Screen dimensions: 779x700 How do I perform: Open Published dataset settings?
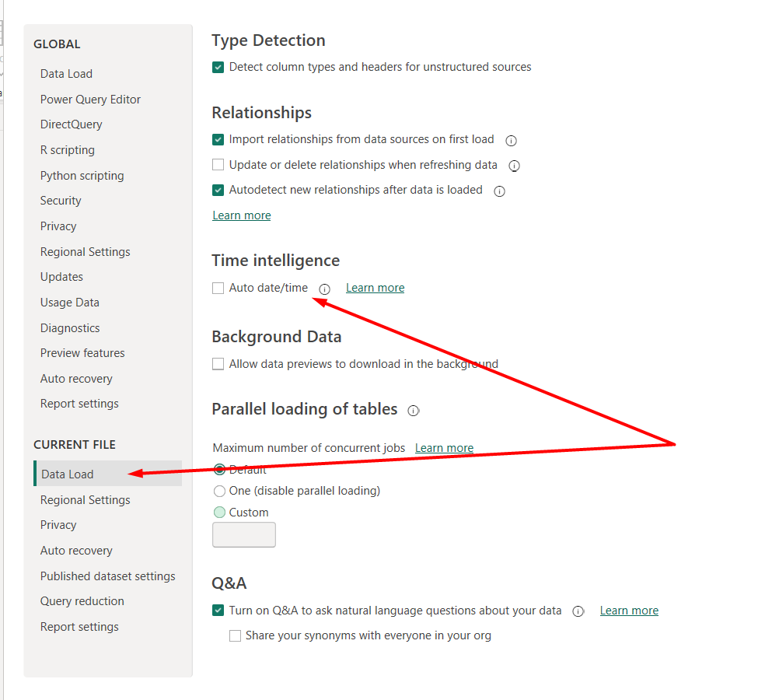[108, 576]
